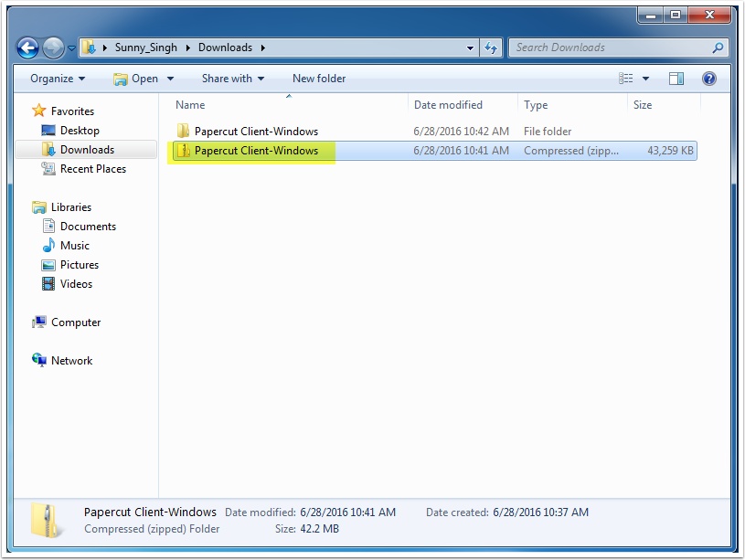Open the Share with menu
This screenshot has height=560, width=745.
coord(233,79)
